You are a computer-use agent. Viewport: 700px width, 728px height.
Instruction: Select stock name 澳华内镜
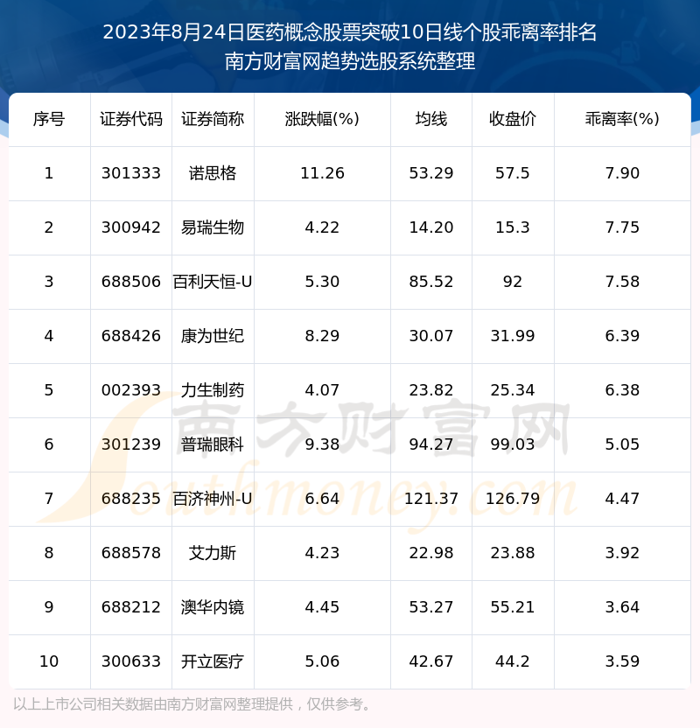213,608
